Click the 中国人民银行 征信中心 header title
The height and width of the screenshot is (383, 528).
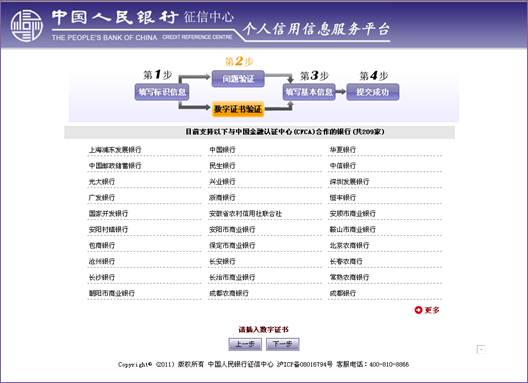click(142, 17)
